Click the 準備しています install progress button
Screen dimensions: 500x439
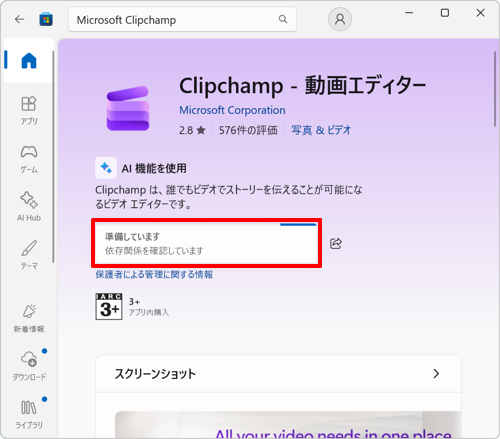206,243
